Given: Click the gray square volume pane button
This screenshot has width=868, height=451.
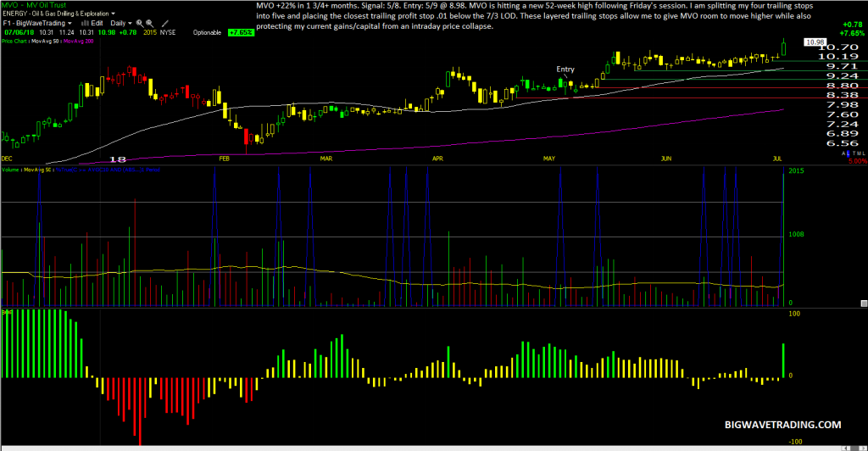Looking at the screenshot, I should (864, 303).
